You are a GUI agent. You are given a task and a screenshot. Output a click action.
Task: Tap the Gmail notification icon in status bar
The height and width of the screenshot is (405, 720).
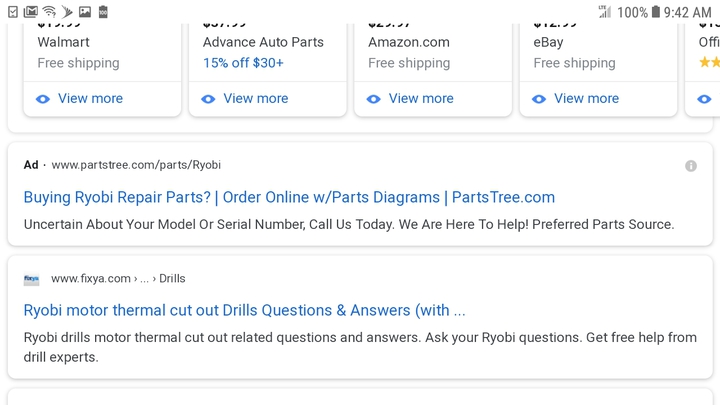coord(31,11)
